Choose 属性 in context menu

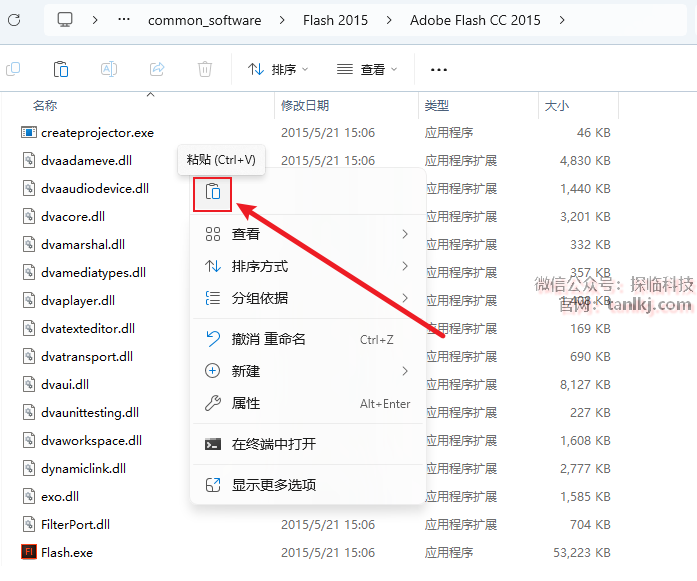tap(307, 403)
